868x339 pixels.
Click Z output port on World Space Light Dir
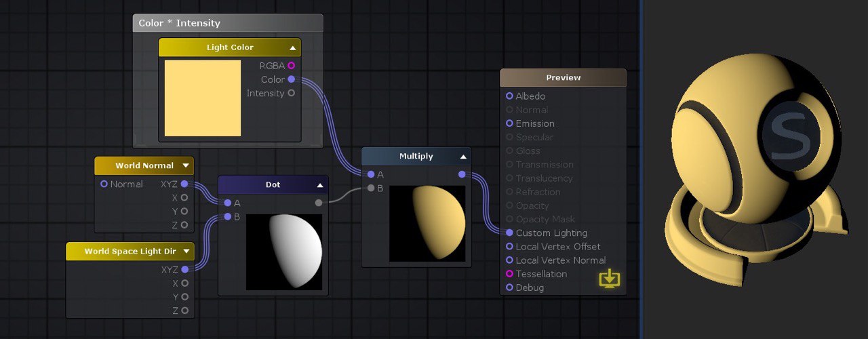coord(184,311)
